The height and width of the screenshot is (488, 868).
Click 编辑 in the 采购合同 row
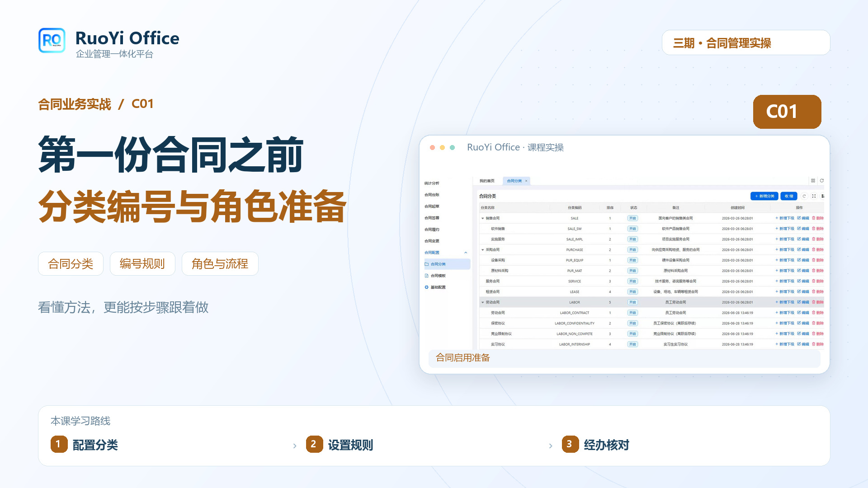pos(803,249)
